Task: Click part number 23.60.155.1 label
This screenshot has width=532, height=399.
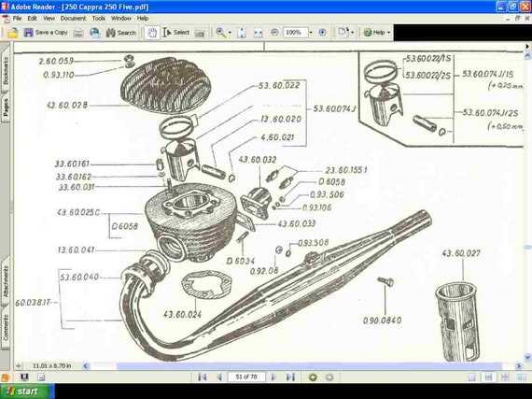Action: tap(346, 170)
